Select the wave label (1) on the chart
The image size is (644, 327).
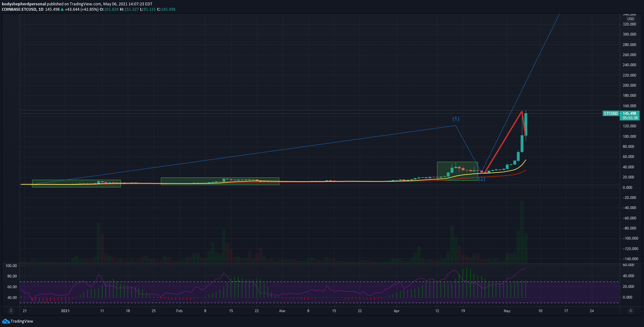[x=456, y=119]
